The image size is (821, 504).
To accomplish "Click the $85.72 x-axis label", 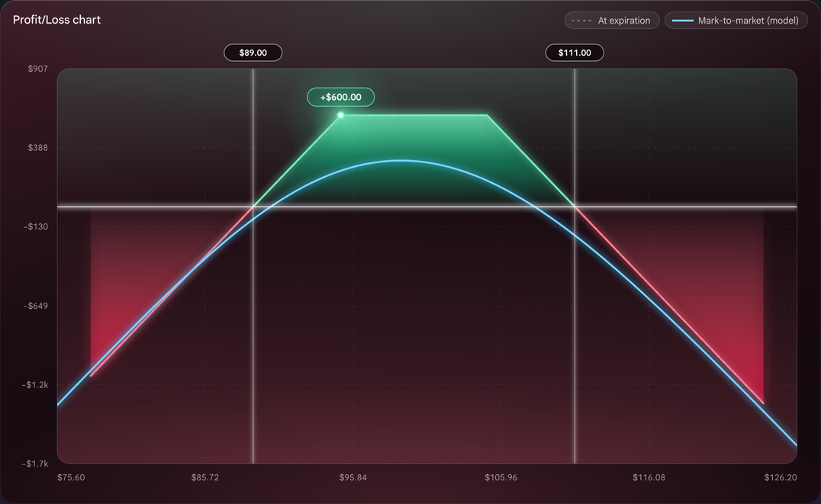I will click(x=204, y=477).
